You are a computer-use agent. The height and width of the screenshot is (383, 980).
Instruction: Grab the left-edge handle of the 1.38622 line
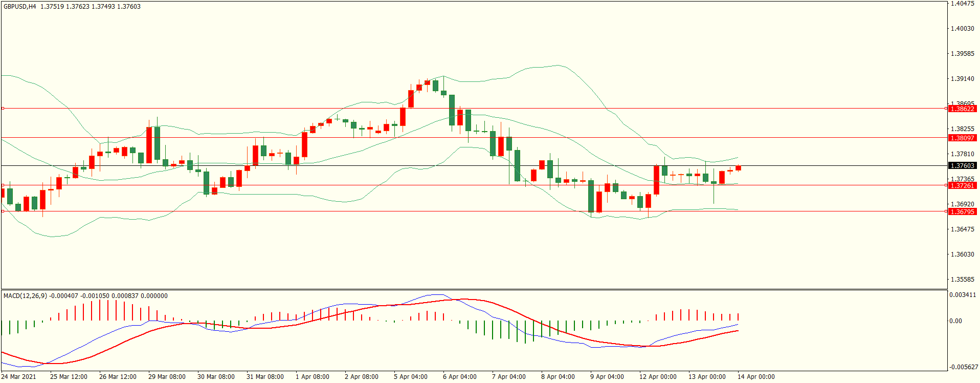pos(3,109)
